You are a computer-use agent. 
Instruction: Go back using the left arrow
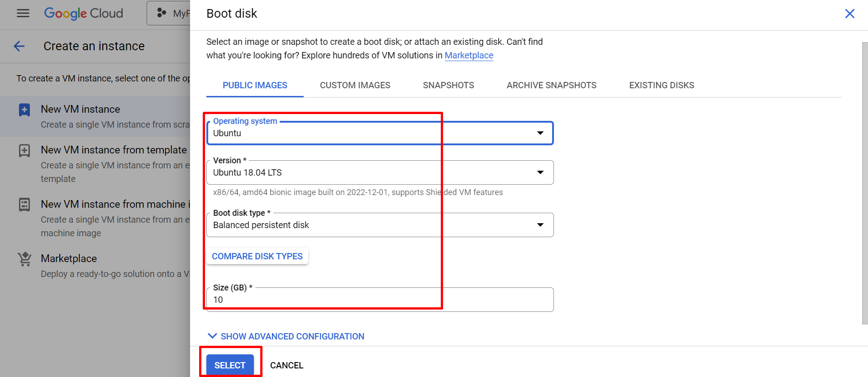pyautogui.click(x=19, y=46)
